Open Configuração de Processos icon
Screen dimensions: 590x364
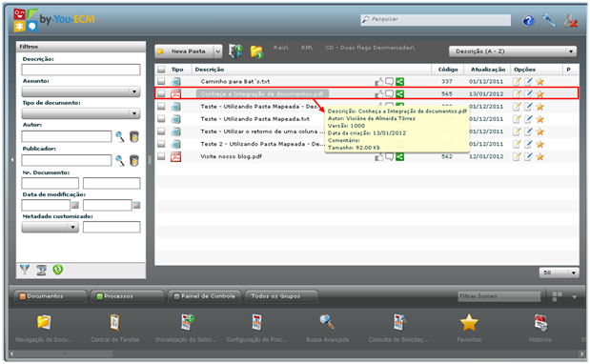click(257, 323)
